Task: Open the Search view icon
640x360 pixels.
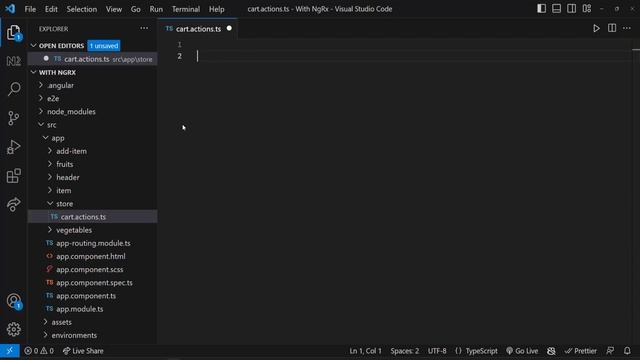Action: tap(13, 89)
